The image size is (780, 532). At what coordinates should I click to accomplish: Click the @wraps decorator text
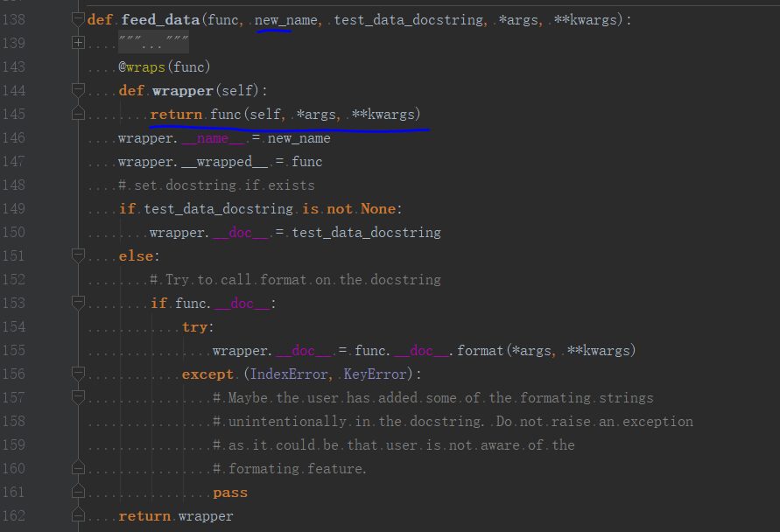tap(142, 67)
